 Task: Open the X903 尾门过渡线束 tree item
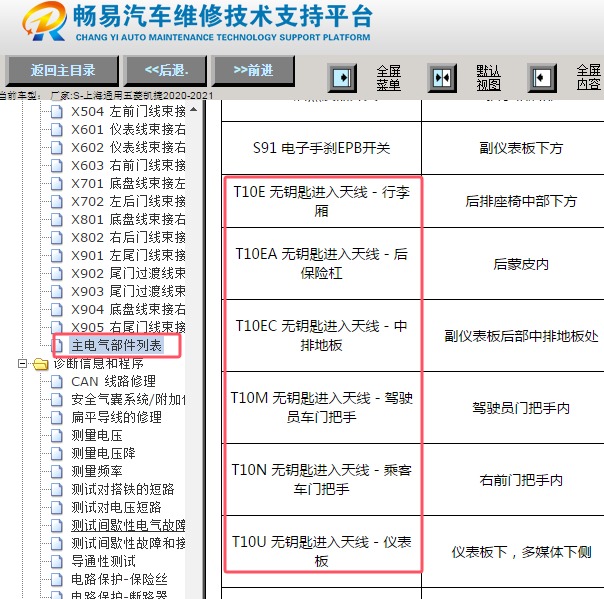[128, 291]
